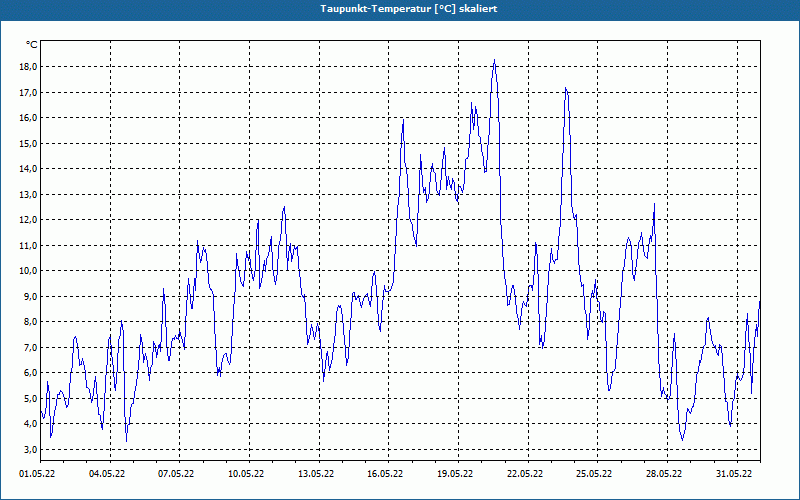Click the 01.05.22 date label
800x500 pixels.
tap(37, 474)
